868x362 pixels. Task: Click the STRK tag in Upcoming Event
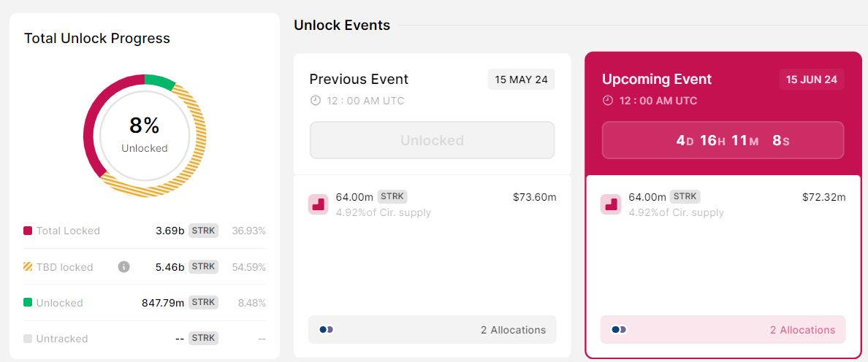[x=685, y=196]
